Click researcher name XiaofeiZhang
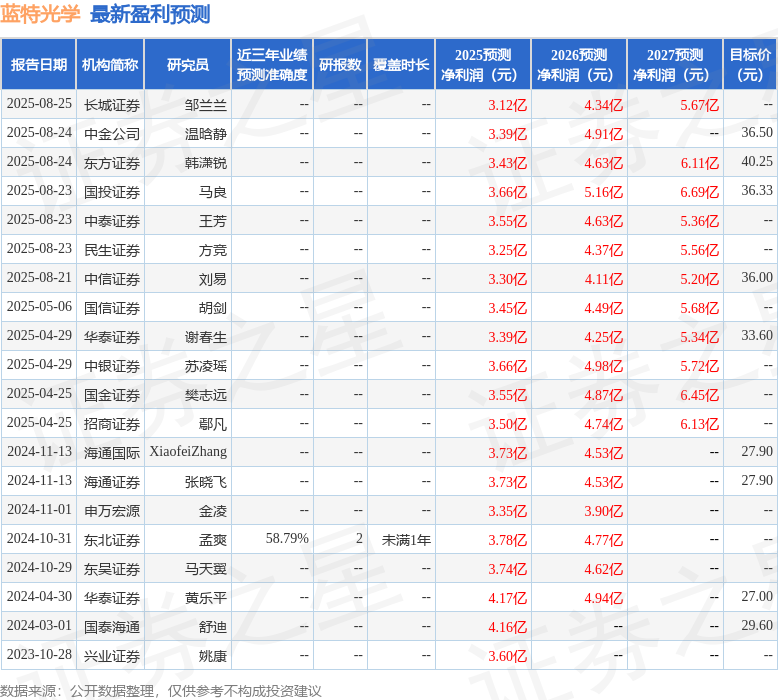The width and height of the screenshot is (778, 700). tap(188, 451)
